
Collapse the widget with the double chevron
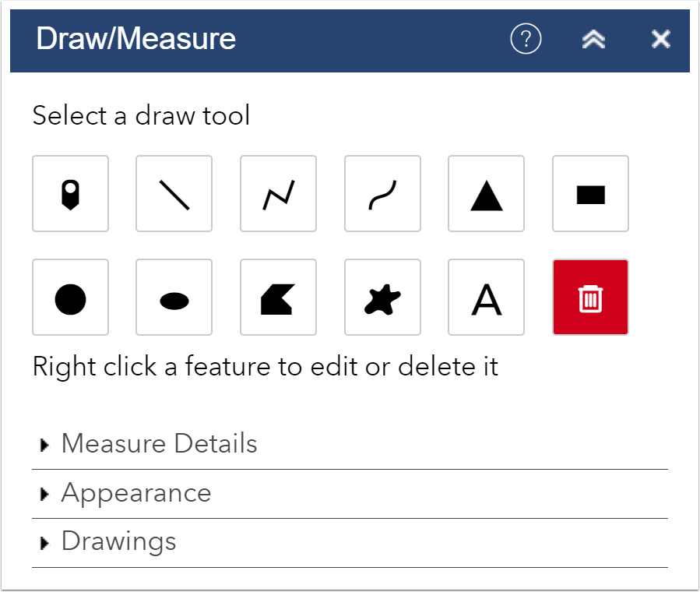tap(593, 38)
